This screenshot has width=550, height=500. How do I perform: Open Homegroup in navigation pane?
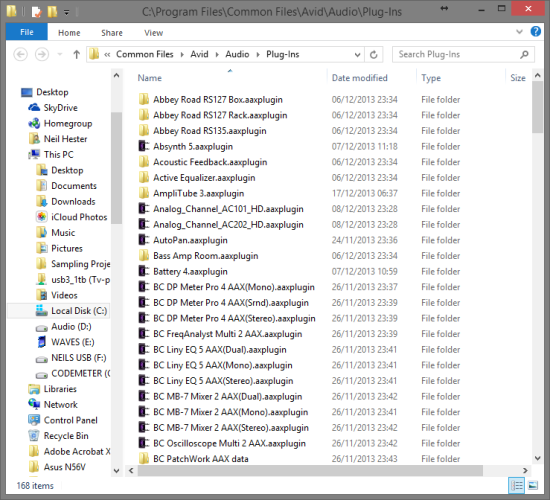tap(68, 124)
